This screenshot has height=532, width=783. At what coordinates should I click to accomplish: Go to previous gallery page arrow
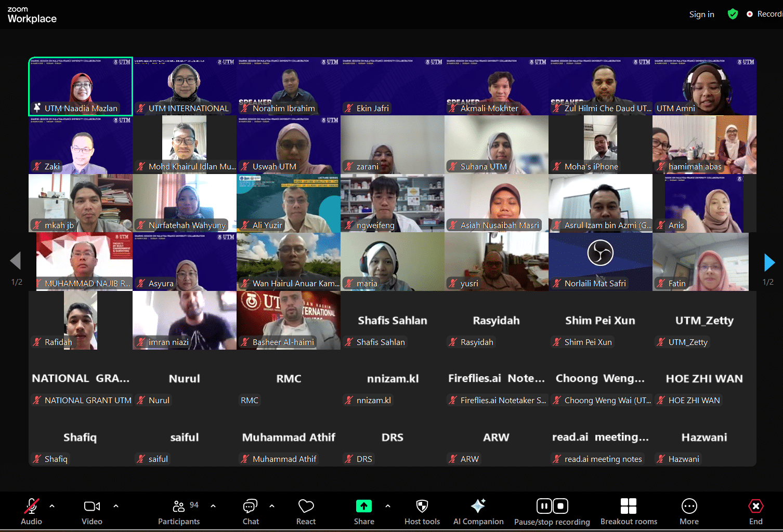pyautogui.click(x=16, y=261)
